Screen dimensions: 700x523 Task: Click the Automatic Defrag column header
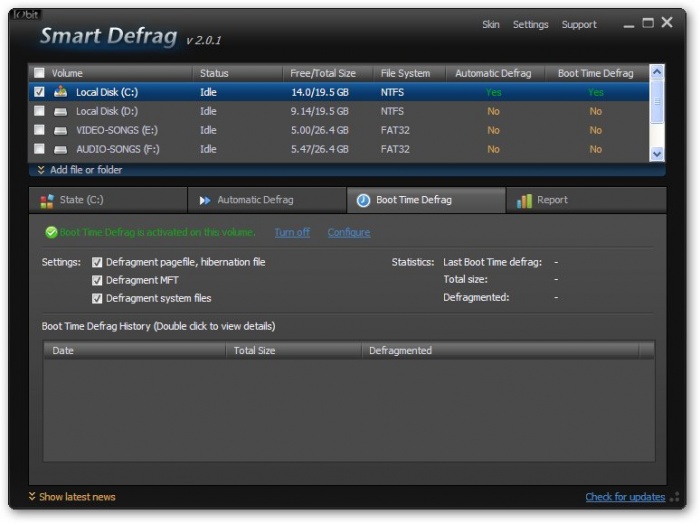pyautogui.click(x=495, y=73)
